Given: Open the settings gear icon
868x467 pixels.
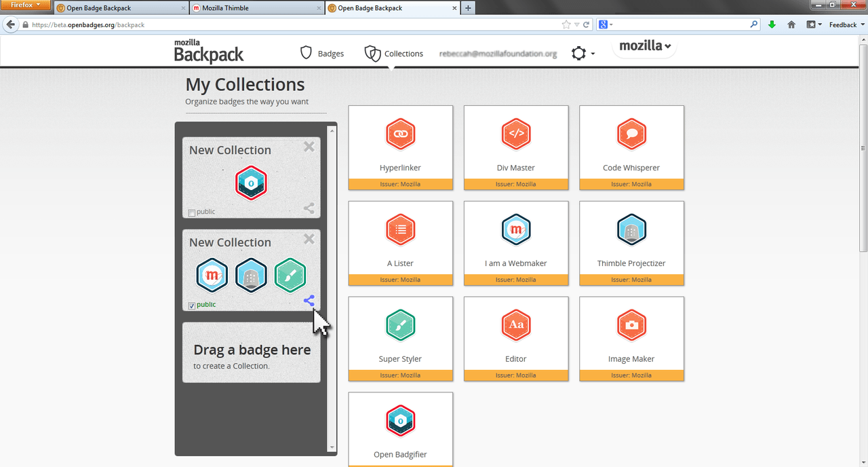Looking at the screenshot, I should pyautogui.click(x=578, y=52).
